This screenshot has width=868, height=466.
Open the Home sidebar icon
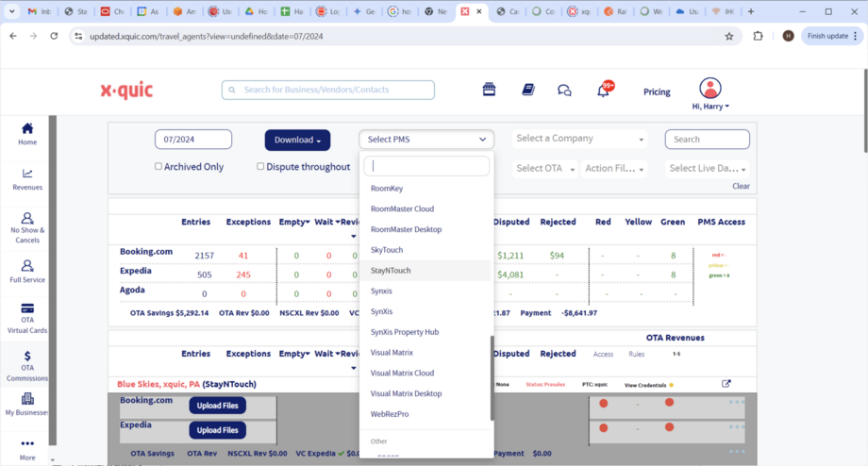pos(27,134)
